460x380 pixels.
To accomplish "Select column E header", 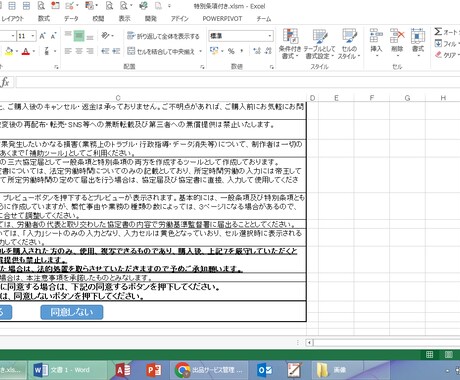I will [336, 98].
